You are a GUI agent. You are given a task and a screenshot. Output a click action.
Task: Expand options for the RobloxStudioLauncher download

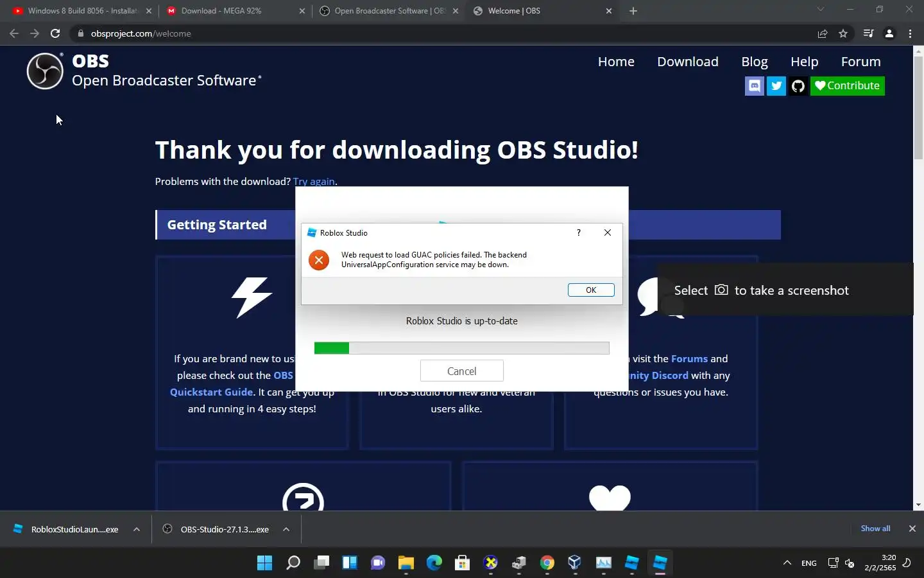tap(137, 529)
